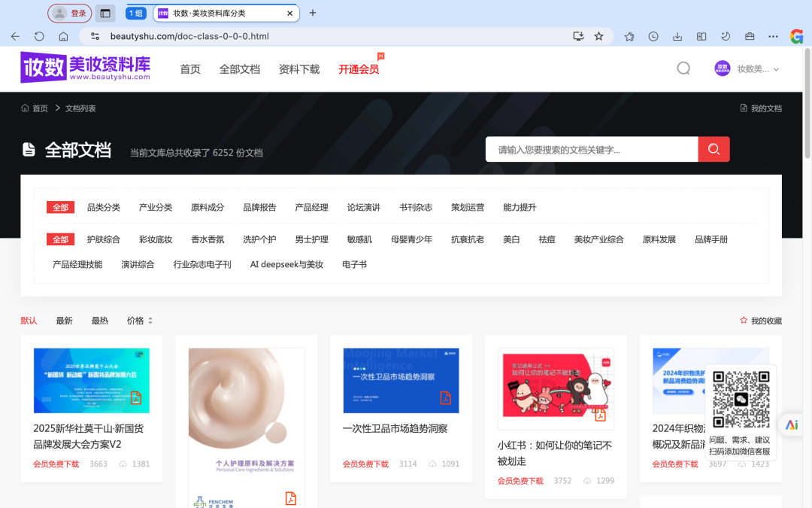The width and height of the screenshot is (812, 508).
Task: Click the page vertical scrollbar
Action: click(x=807, y=104)
